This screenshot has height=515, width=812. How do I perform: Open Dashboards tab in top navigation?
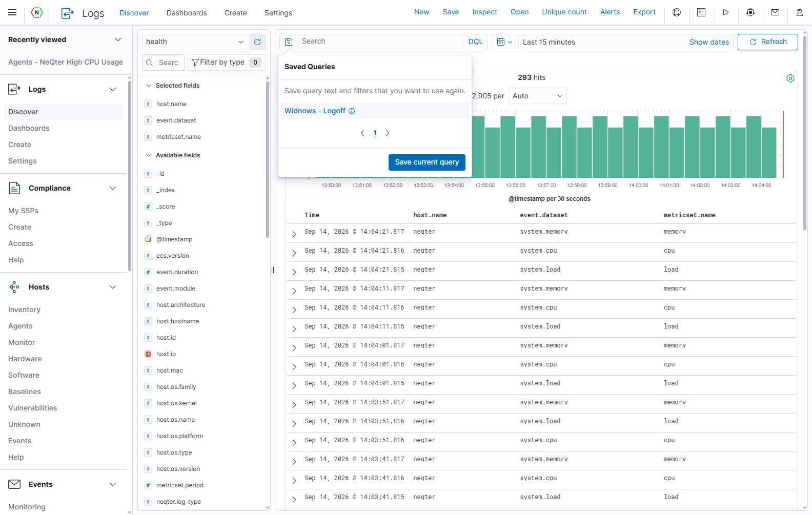click(x=187, y=13)
